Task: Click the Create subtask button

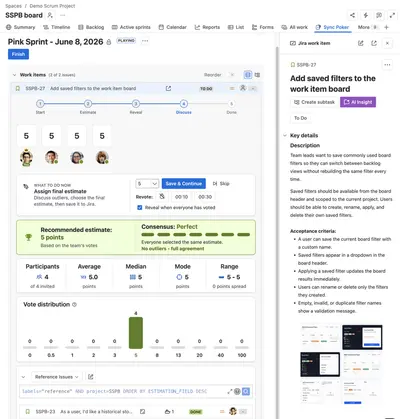Action: [314, 102]
